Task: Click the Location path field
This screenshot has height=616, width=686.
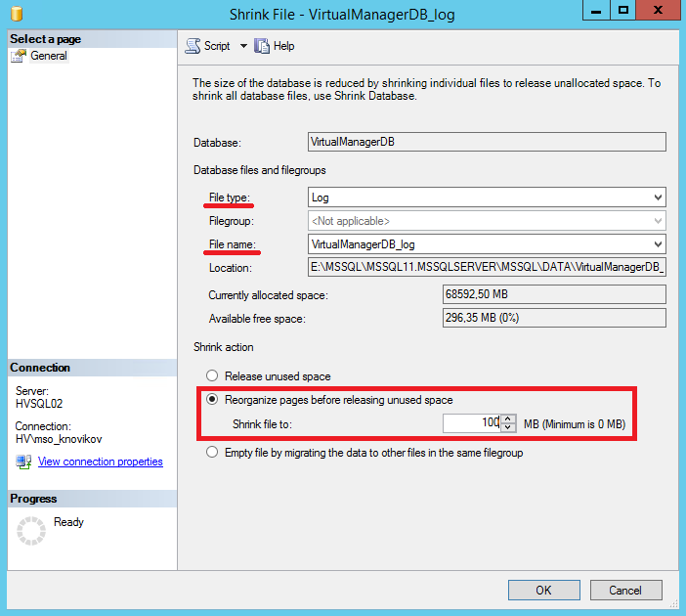Action: tap(487, 267)
